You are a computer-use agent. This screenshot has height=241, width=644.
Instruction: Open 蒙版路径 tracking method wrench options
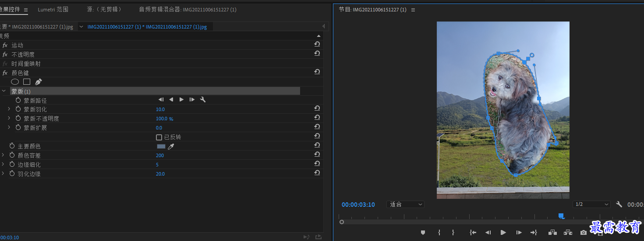pos(203,100)
